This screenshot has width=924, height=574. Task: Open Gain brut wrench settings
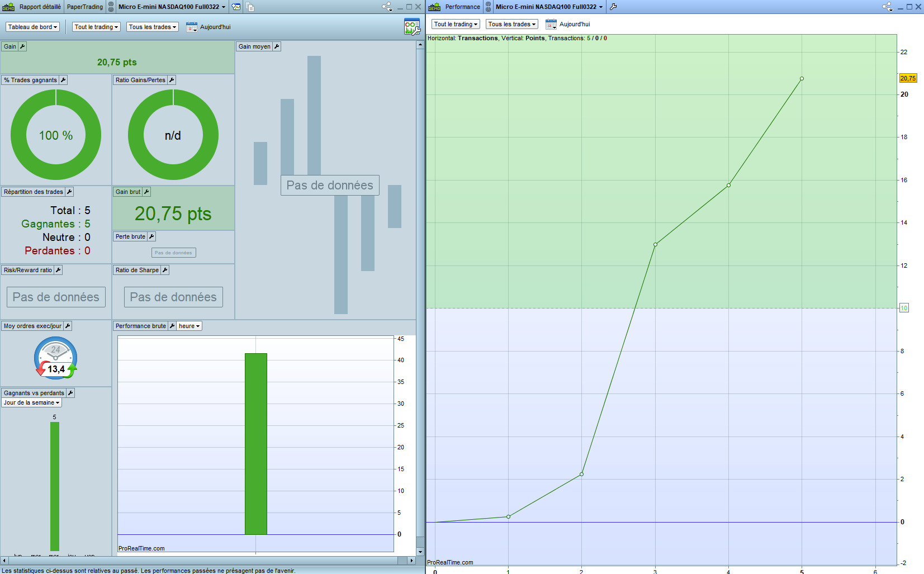coord(146,192)
